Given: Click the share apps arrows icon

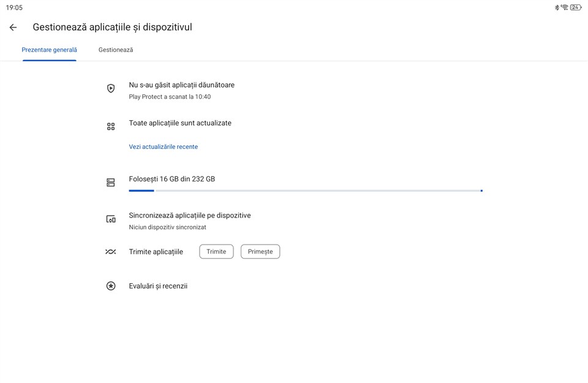Looking at the screenshot, I should point(111,252).
